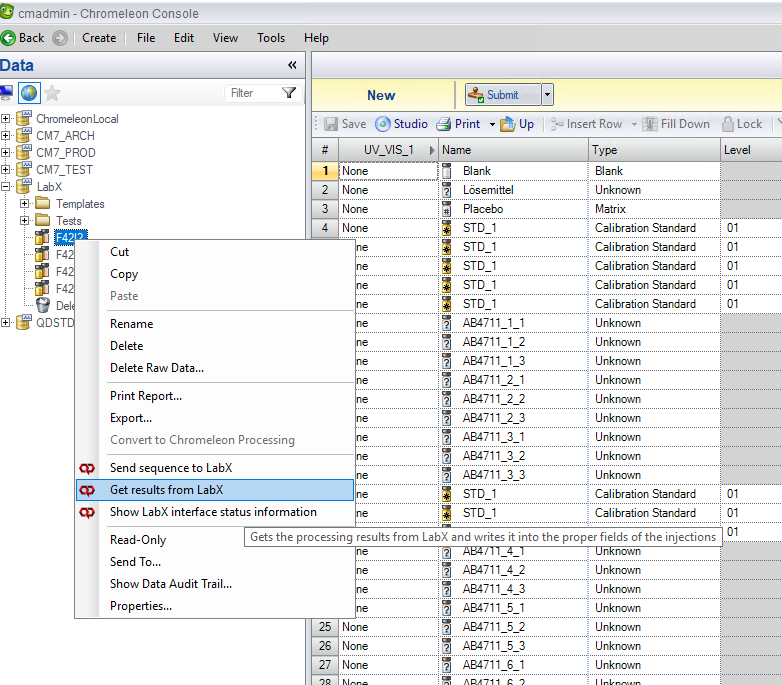Viewport: 782px width, 685px height.
Task: Open favorites via the star icon
Action: (x=52, y=93)
